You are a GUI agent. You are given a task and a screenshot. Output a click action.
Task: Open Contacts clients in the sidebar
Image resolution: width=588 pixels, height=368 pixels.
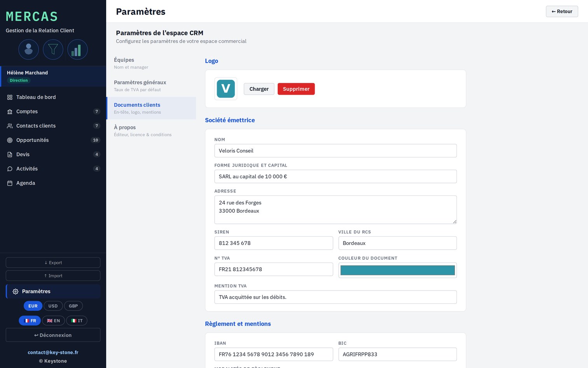(x=53, y=126)
